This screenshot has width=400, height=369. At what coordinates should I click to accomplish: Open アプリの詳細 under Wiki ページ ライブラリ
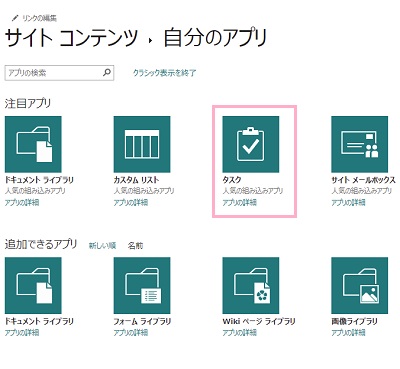coord(240,332)
